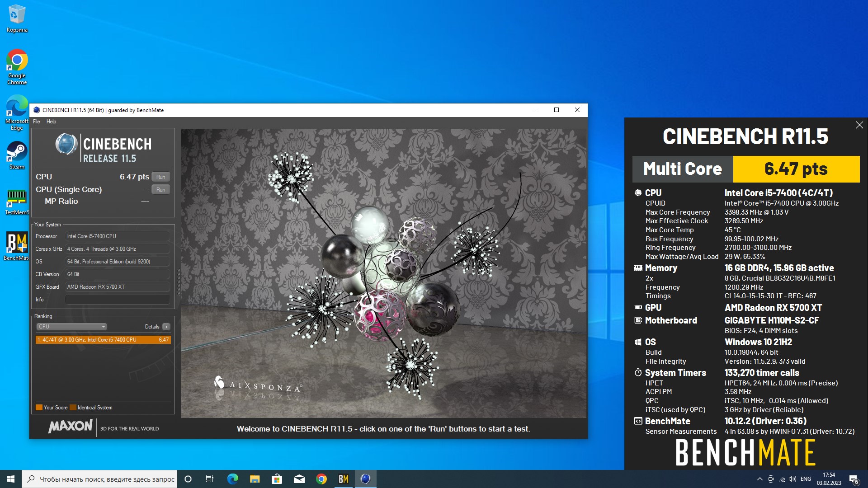Click the Cinebench title bar app icon

[37, 110]
